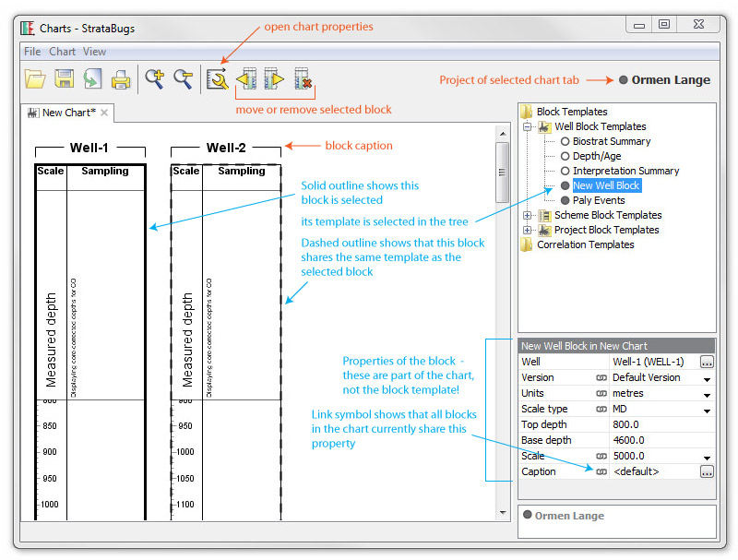The height and width of the screenshot is (560, 738).
Task: Click the Well-1 Sampling column header
Action: click(x=105, y=172)
